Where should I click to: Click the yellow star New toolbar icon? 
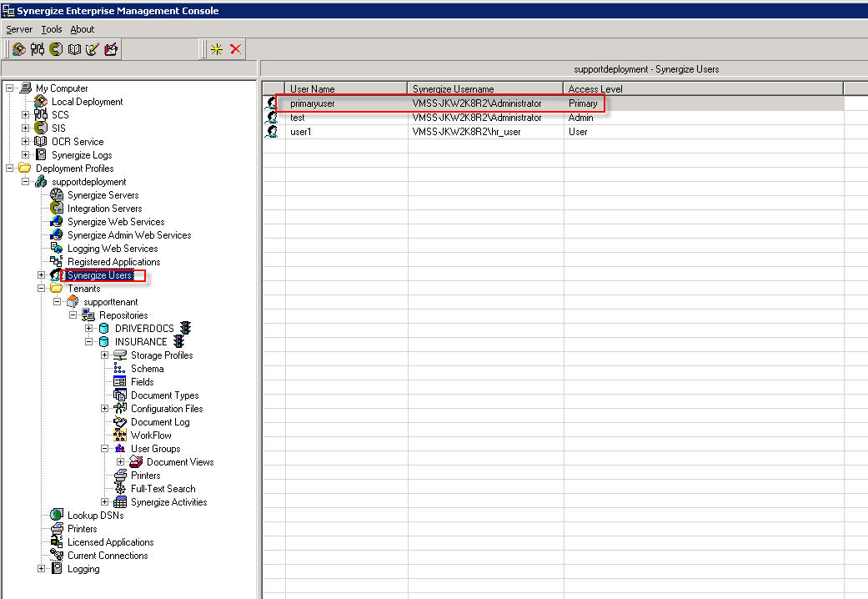217,49
